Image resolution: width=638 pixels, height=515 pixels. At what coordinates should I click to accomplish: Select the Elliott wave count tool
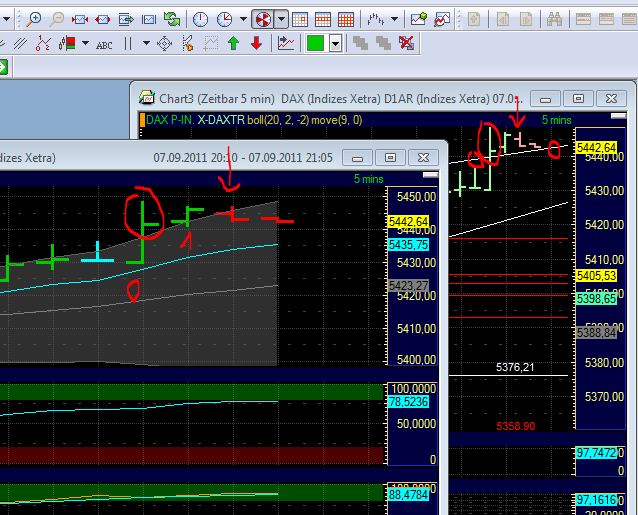point(43,43)
